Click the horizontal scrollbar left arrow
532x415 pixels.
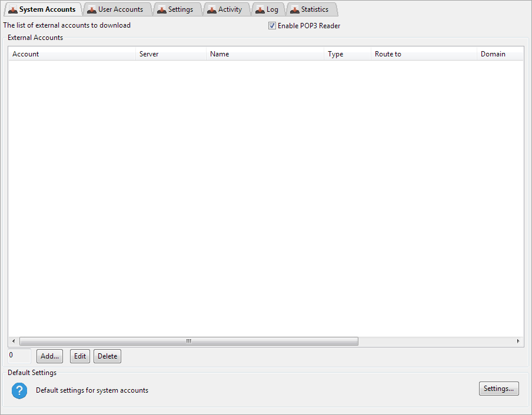tap(14, 341)
